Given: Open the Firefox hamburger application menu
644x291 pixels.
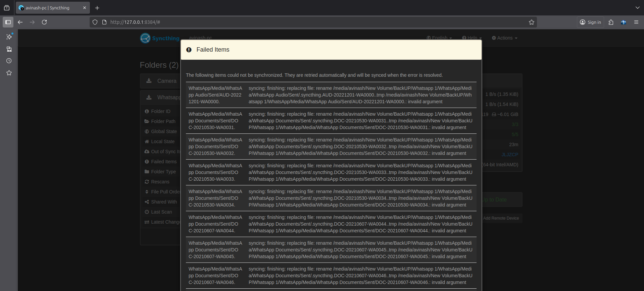Looking at the screenshot, I should pyautogui.click(x=636, y=22).
